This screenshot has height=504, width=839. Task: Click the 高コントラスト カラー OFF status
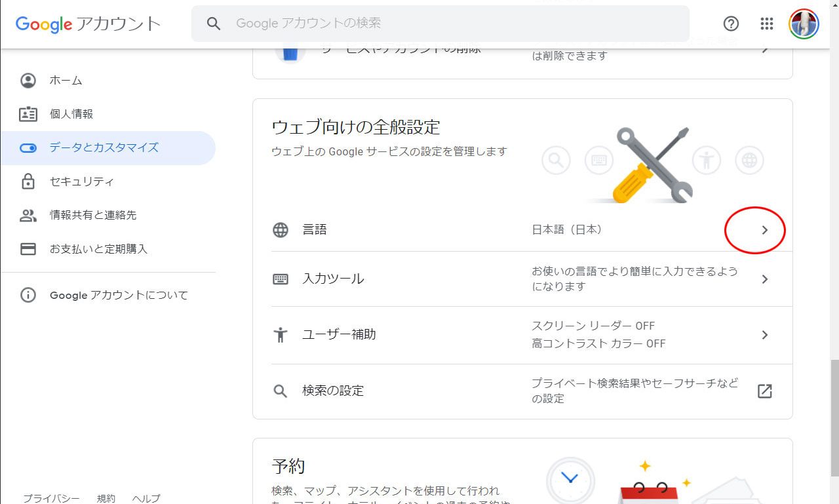pyautogui.click(x=598, y=343)
